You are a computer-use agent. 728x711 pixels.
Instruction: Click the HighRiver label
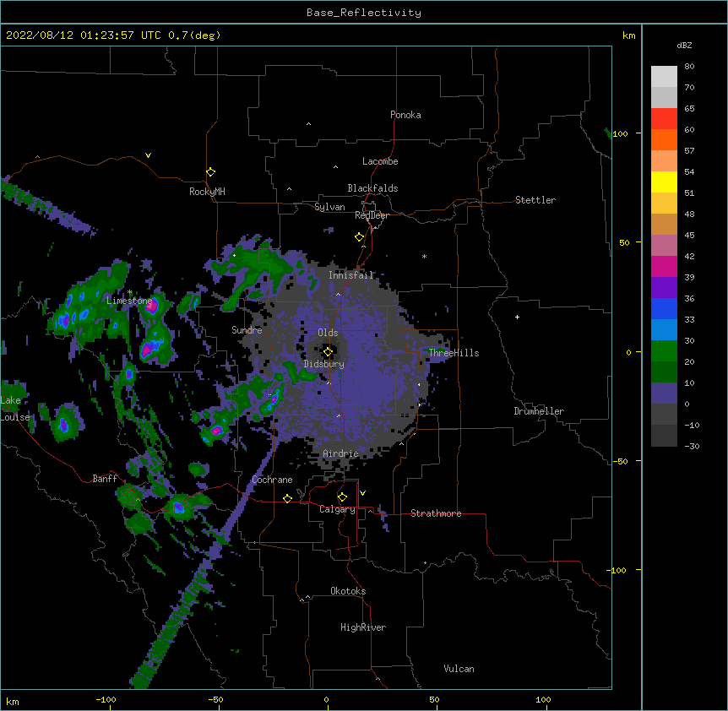363,627
